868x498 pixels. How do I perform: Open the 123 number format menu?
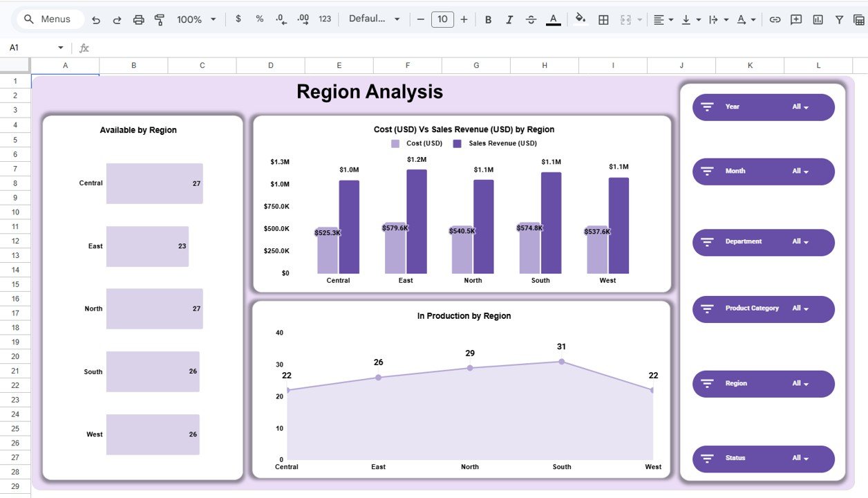tap(324, 19)
